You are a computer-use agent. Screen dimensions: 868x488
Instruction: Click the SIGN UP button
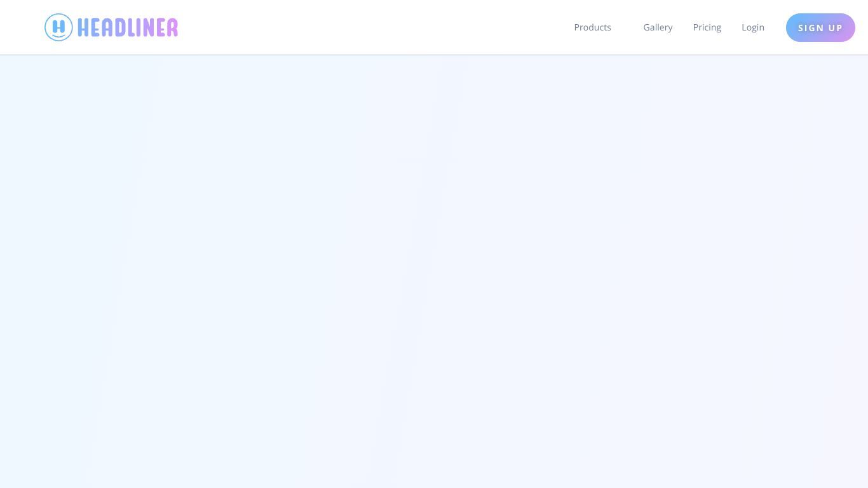pyautogui.click(x=820, y=27)
